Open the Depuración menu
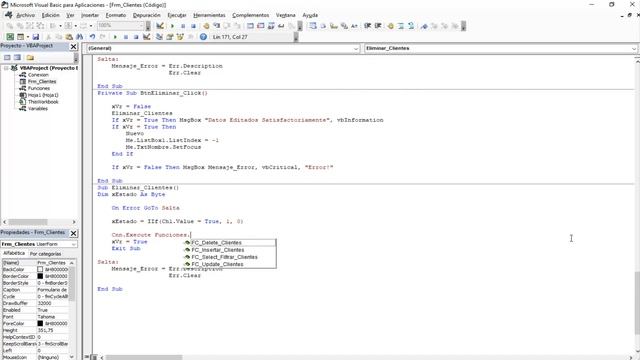Viewport: 640px width, 360px height. (x=147, y=15)
